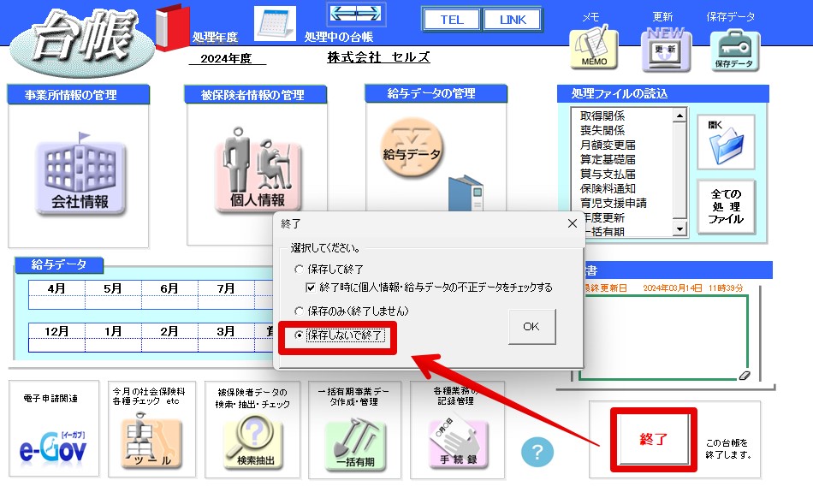Open the 個人情報 people icon
Image resolution: width=813 pixels, height=504 pixels.
tap(258, 170)
